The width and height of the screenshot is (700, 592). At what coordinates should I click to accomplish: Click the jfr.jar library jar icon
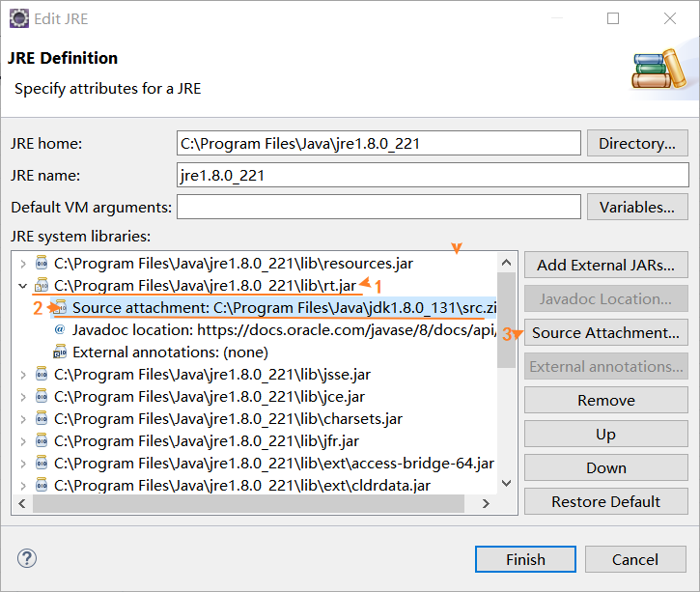(x=42, y=441)
